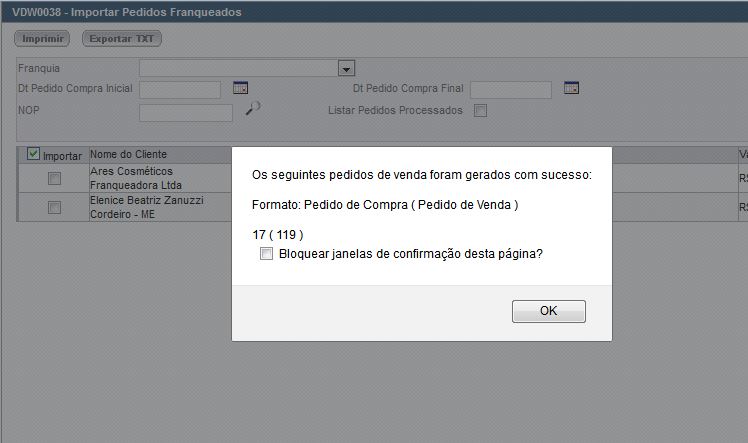Check the Elenice Beatriz Zanuzzi row checkbox
The height and width of the screenshot is (443, 748).
pos(54,207)
